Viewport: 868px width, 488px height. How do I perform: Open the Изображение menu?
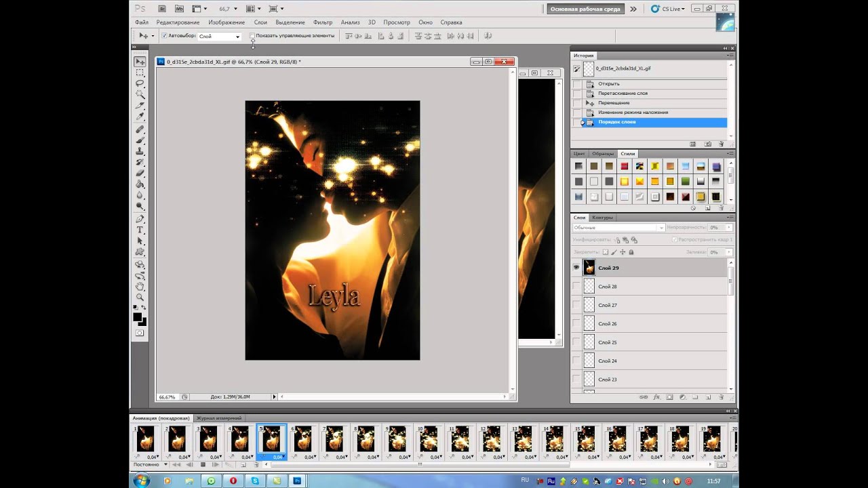point(226,22)
